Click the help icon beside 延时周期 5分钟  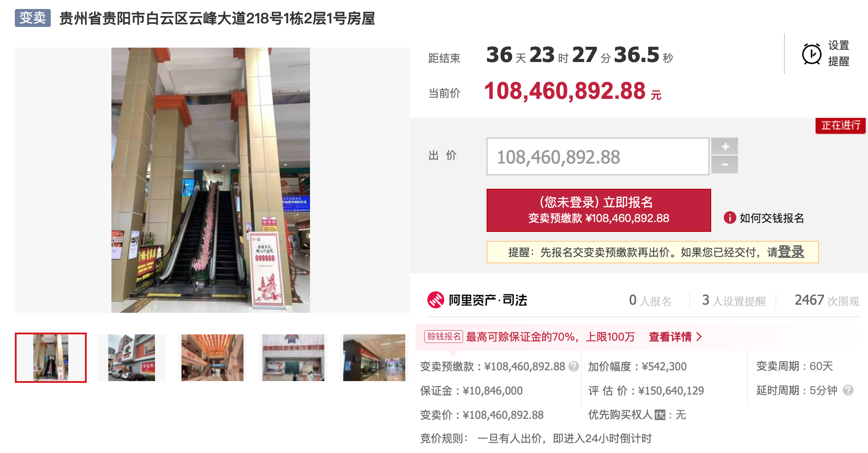(848, 390)
